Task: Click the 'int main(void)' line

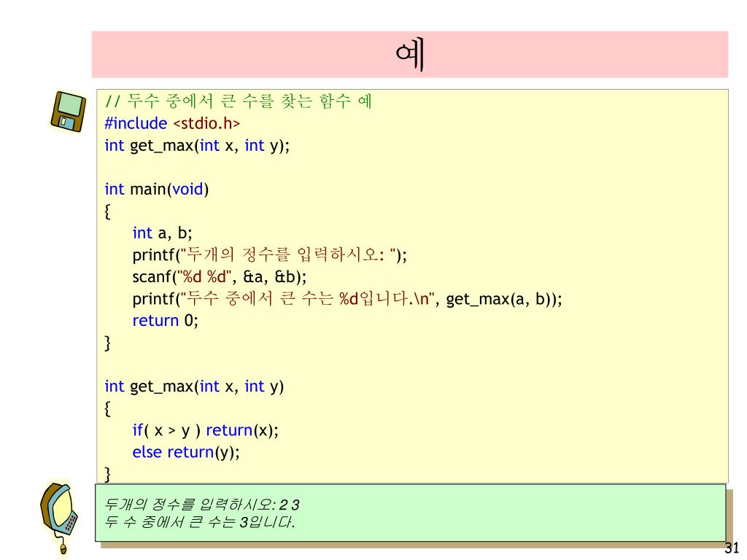Action: [x=156, y=189]
